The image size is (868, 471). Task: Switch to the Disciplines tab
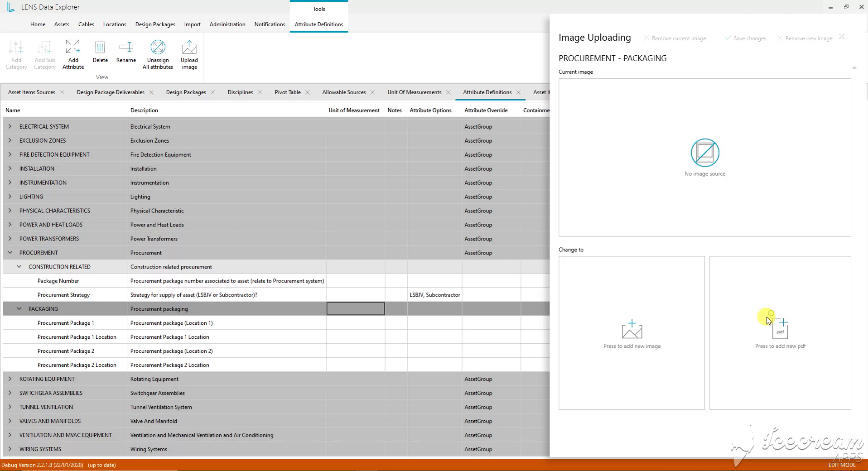[240, 92]
